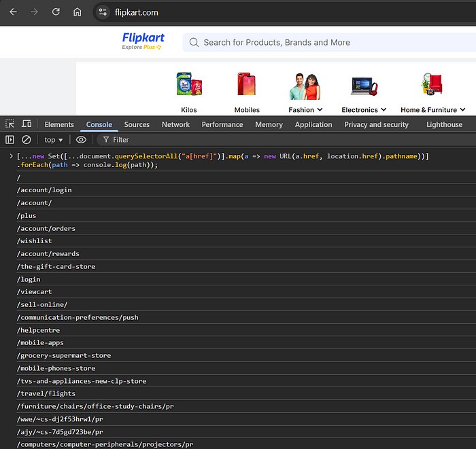This screenshot has width=476, height=449.
Task: Reload the page with the refresh icon
Action: [56, 12]
